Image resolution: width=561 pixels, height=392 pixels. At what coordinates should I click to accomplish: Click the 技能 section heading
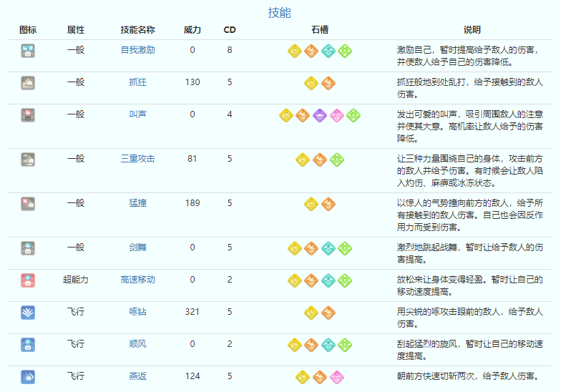[x=280, y=13]
